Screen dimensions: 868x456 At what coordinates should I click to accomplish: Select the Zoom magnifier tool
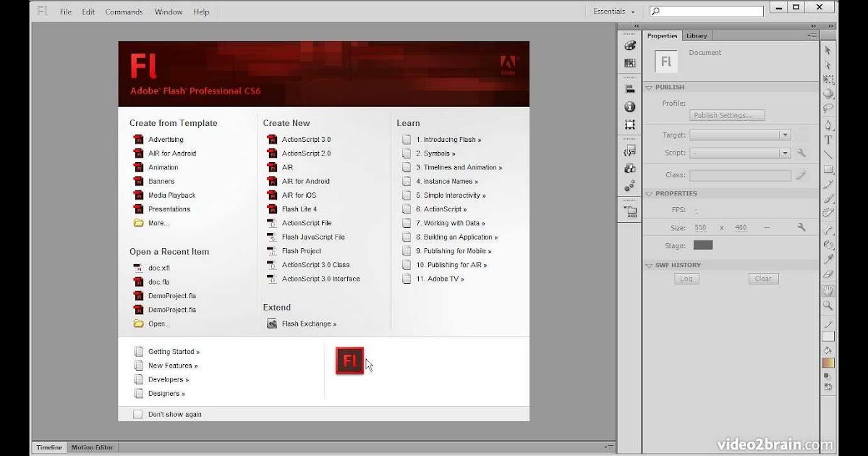tap(828, 306)
